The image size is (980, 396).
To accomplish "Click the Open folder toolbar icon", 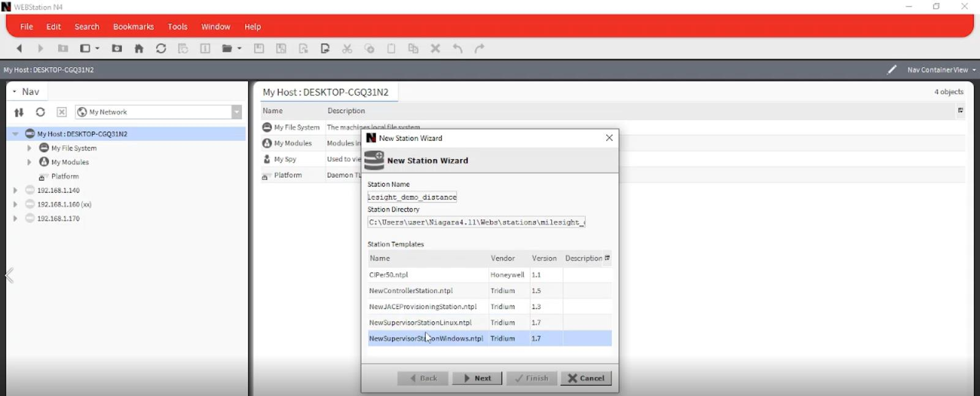I will [x=227, y=48].
